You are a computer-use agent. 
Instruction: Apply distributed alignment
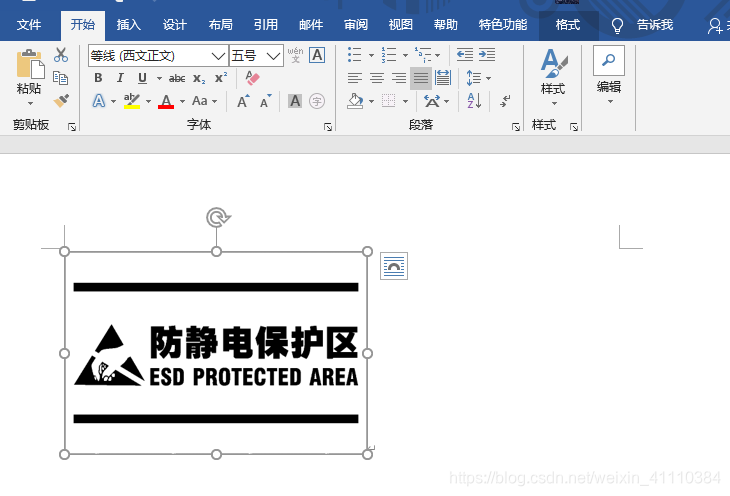[x=443, y=78]
